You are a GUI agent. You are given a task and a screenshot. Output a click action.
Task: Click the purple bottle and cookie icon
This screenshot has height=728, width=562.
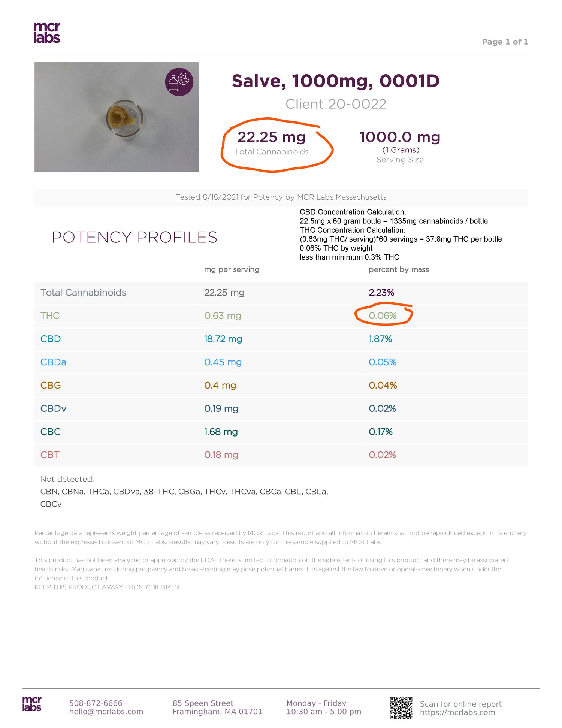tap(179, 82)
